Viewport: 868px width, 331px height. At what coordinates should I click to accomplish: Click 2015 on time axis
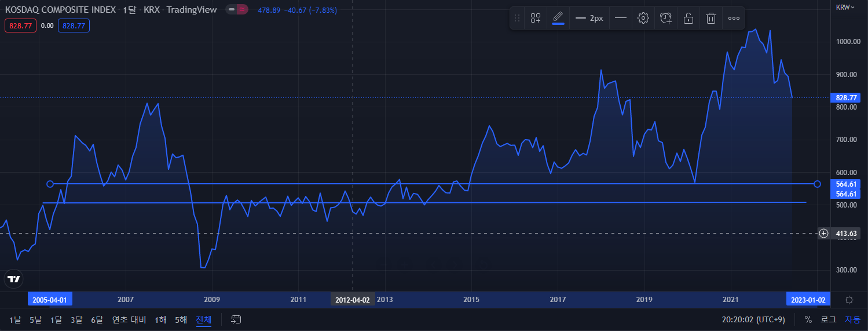click(x=471, y=300)
